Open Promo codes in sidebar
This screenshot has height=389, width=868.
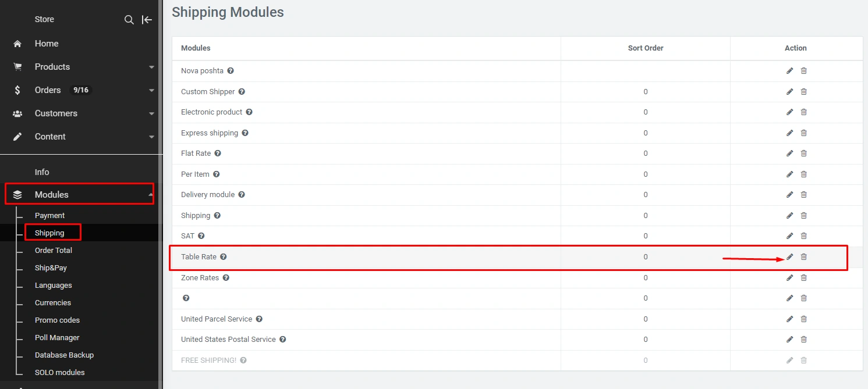pos(57,320)
